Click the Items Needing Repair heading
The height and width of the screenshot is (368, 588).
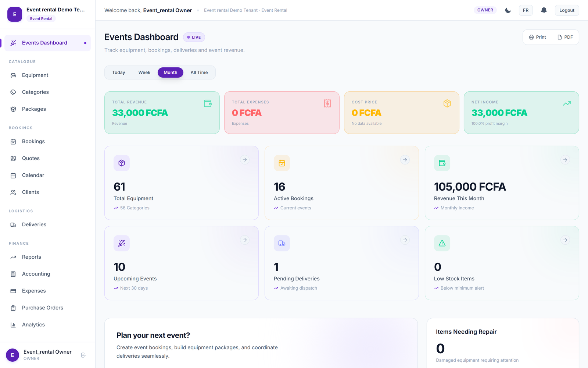(466, 332)
